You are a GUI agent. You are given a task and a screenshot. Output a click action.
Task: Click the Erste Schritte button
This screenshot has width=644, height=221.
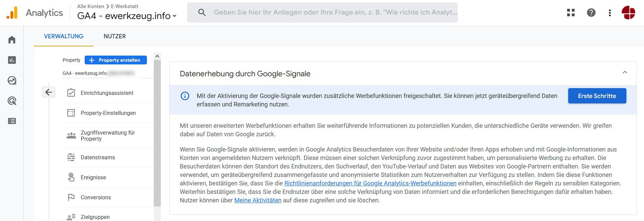[597, 96]
